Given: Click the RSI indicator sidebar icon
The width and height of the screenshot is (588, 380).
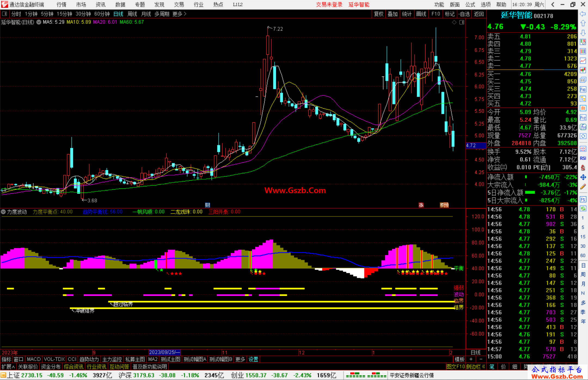Looking at the screenshot, I should click(583, 158).
